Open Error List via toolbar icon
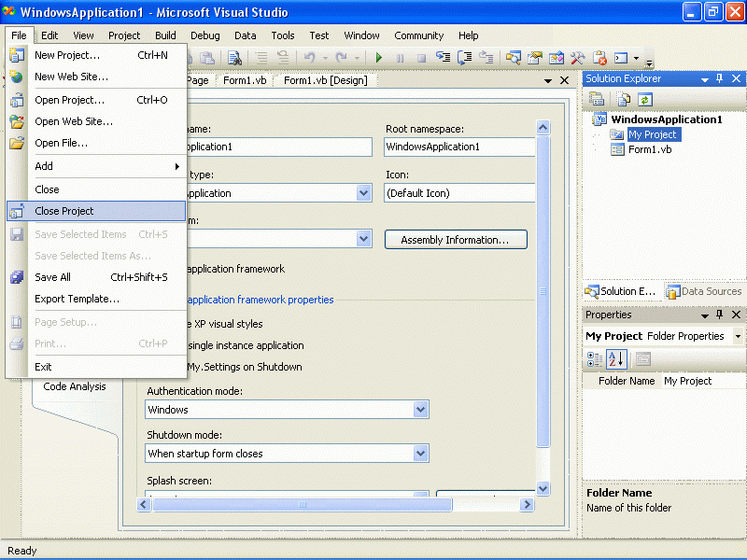Screen dimensions: 747x560 pos(599,58)
